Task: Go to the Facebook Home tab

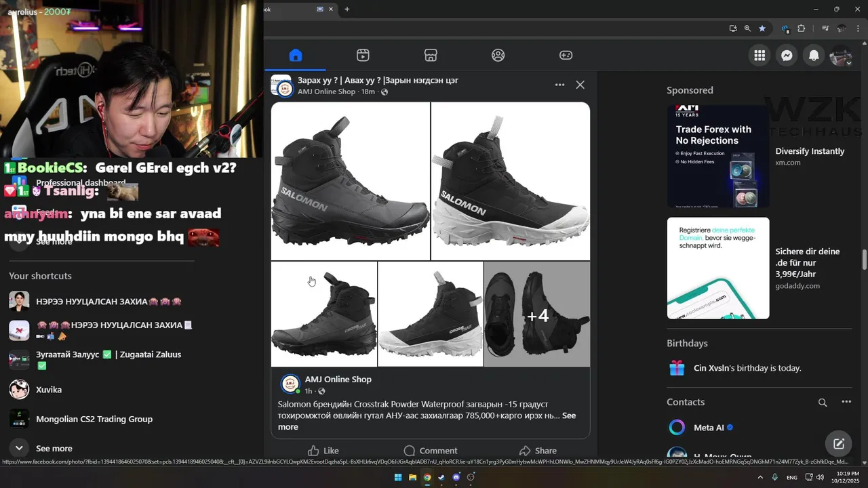Action: coord(295,56)
